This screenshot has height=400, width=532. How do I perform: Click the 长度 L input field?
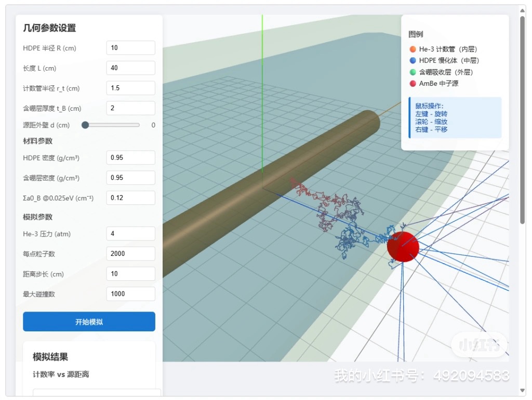click(x=130, y=68)
